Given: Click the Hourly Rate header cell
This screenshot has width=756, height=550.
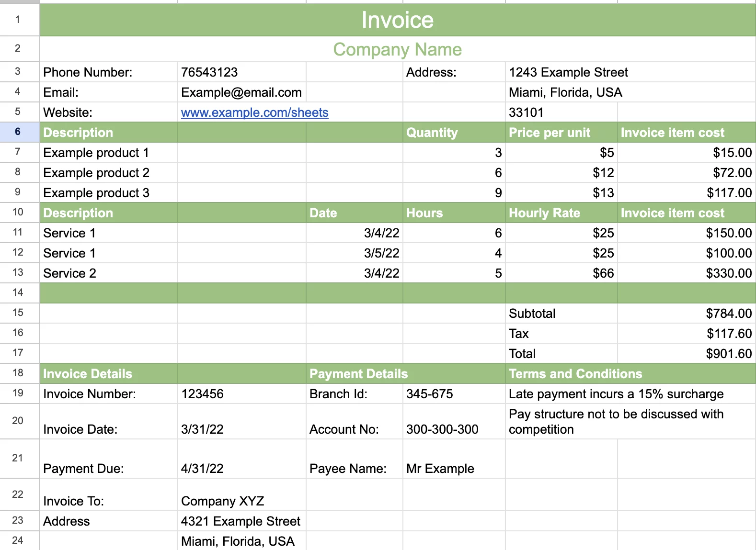Looking at the screenshot, I should tap(544, 213).
